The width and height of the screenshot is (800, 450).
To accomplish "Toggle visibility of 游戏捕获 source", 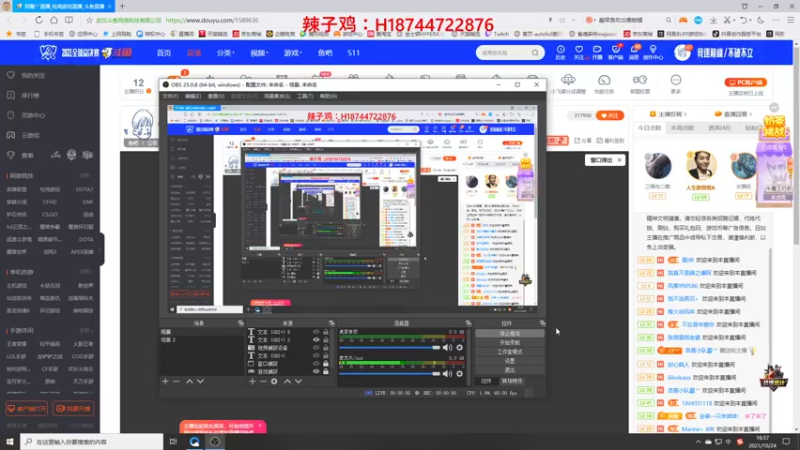I will [x=316, y=372].
